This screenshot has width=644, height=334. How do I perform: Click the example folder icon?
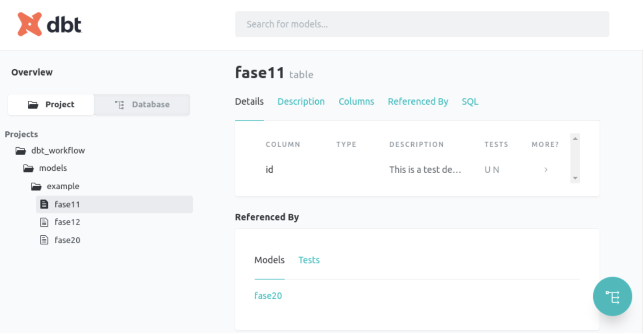pyautogui.click(x=36, y=186)
